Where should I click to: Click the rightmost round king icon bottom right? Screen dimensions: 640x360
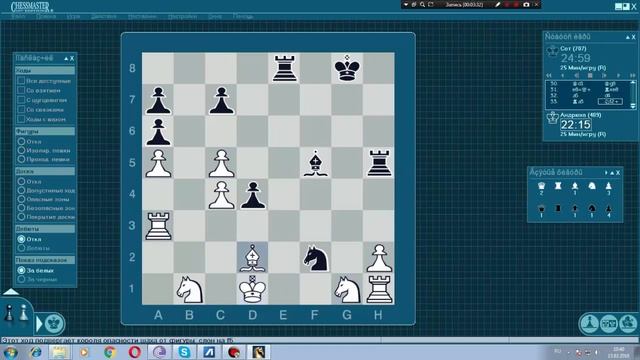629,323
